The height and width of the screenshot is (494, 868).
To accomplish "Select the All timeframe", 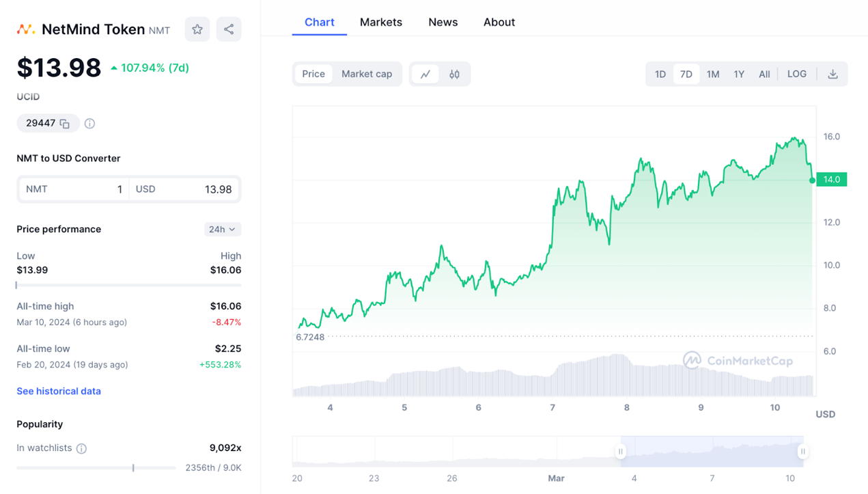I will pos(764,74).
